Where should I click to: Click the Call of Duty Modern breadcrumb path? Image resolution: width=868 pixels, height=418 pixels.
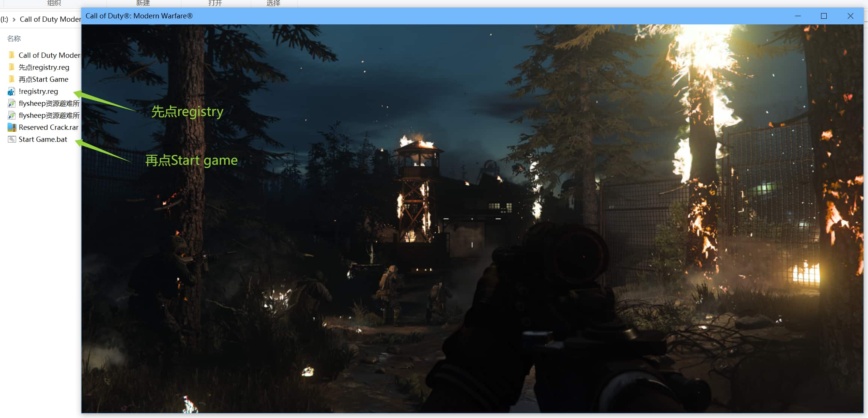pyautogui.click(x=50, y=19)
